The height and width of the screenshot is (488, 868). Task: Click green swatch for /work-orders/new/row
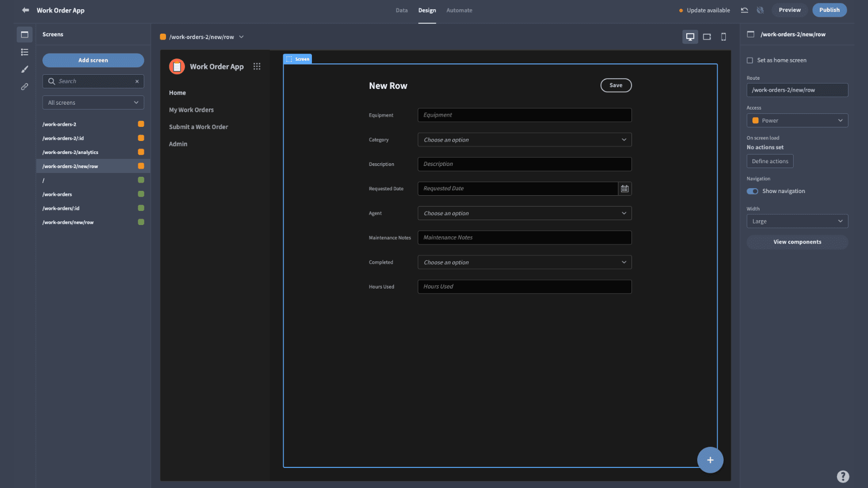(x=141, y=222)
